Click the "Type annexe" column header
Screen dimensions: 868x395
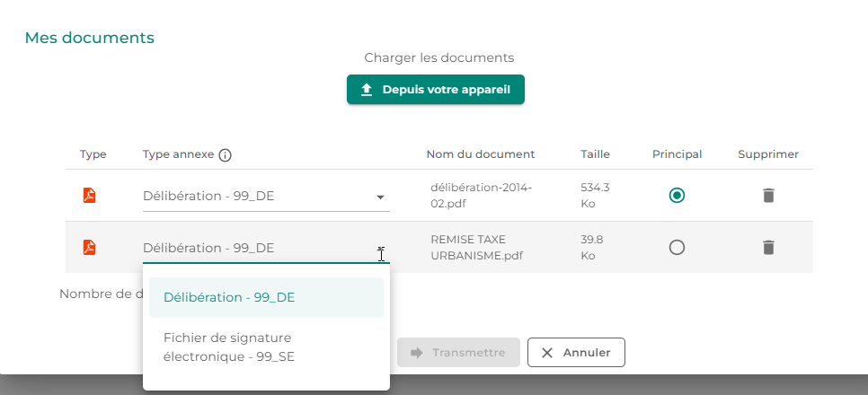(178, 154)
